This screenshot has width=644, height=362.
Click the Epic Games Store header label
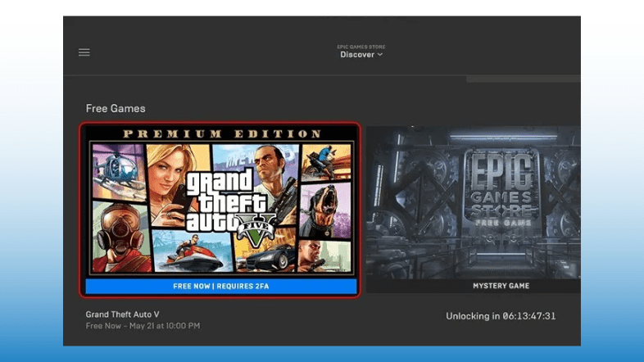click(361, 47)
